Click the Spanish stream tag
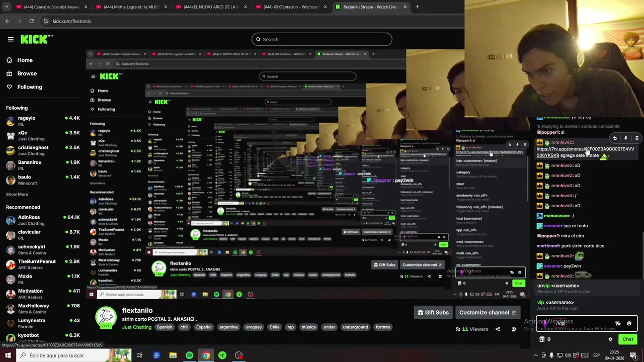Viewport: 644px width, 362px height. 165,327
